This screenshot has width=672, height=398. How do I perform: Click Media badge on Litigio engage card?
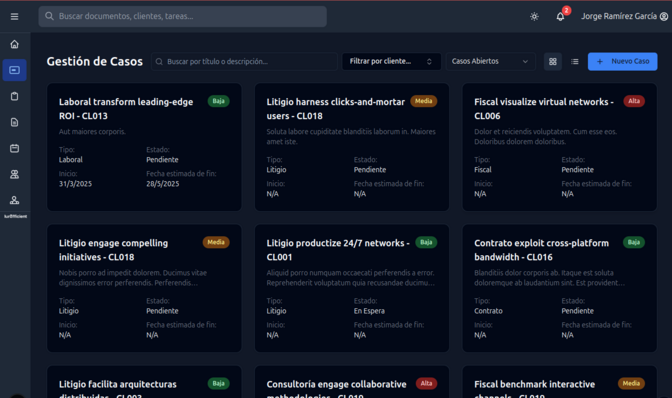pos(216,242)
